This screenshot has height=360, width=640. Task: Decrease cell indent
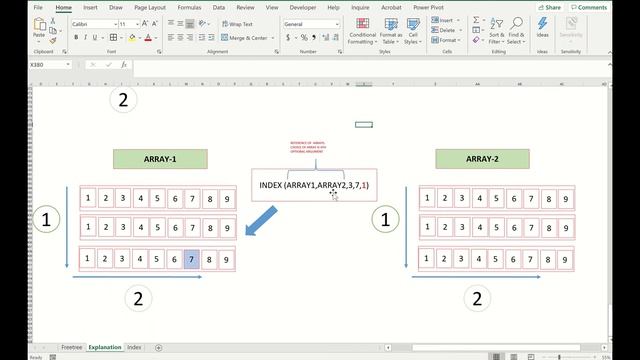tap(202, 38)
